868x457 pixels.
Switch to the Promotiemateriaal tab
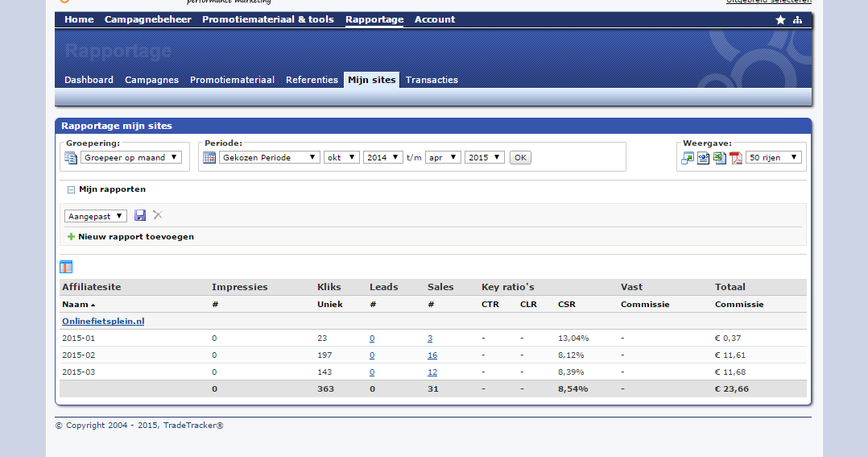tap(232, 80)
